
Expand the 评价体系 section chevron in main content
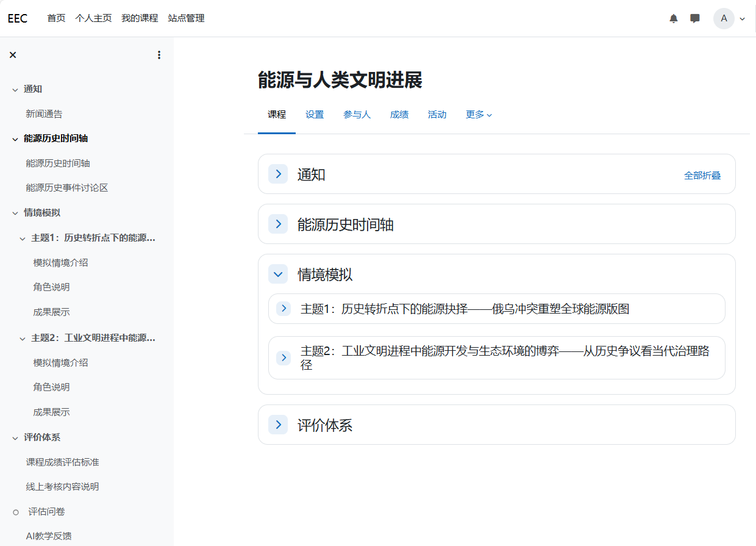(278, 425)
